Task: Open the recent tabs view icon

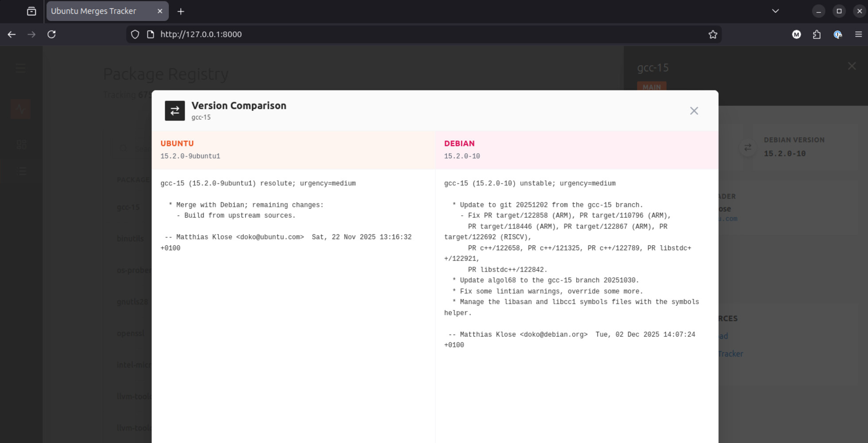Action: pyautogui.click(x=31, y=12)
